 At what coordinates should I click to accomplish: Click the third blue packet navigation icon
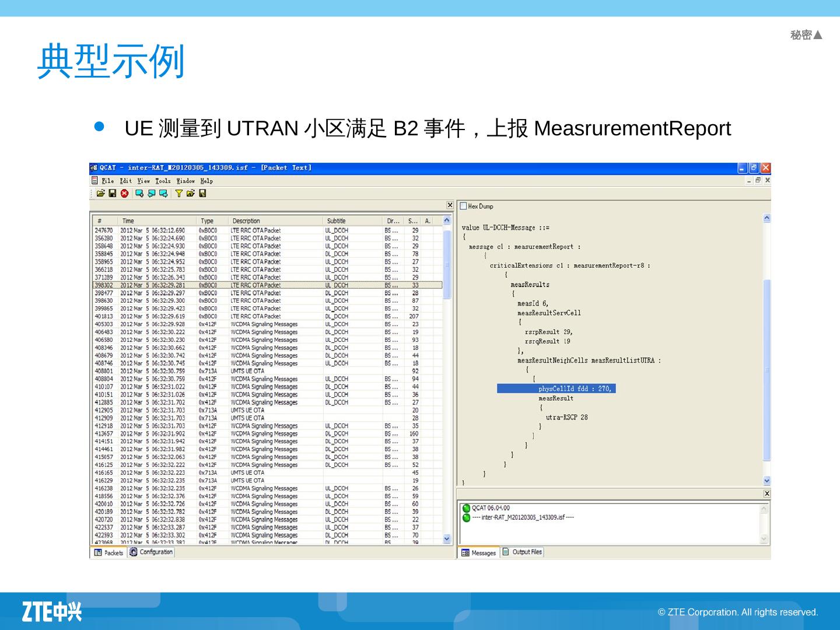[163, 194]
